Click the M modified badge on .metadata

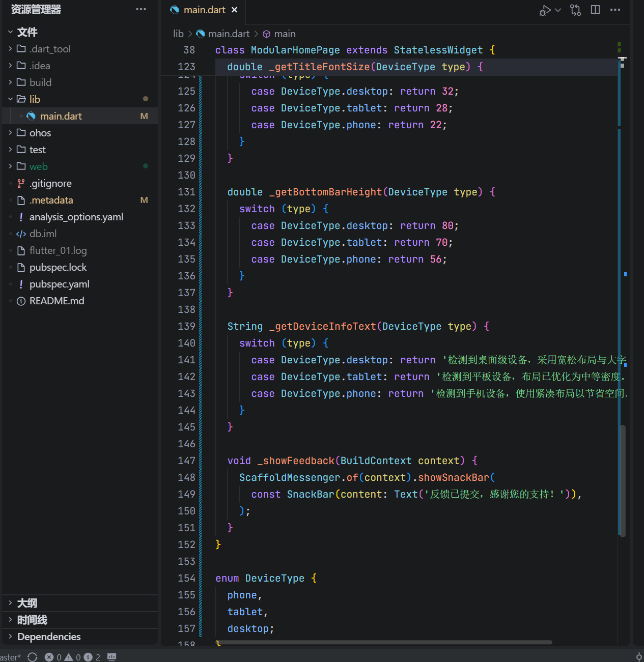[x=144, y=200]
